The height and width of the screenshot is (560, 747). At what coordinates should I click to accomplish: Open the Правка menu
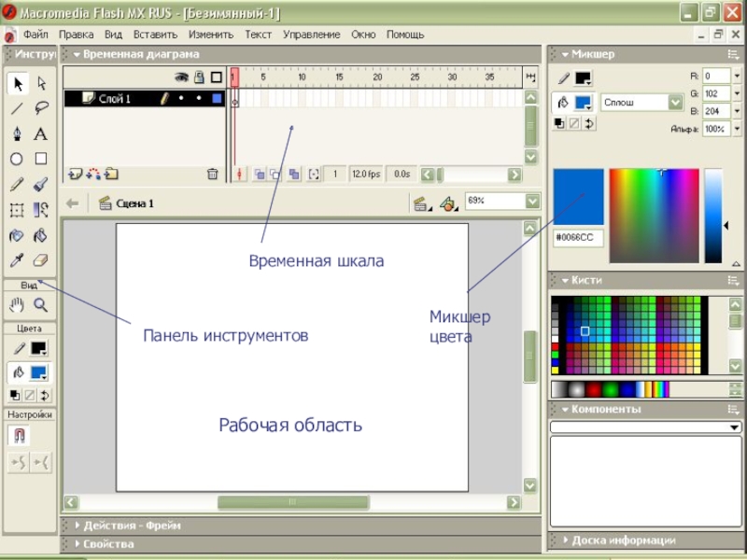(77, 35)
